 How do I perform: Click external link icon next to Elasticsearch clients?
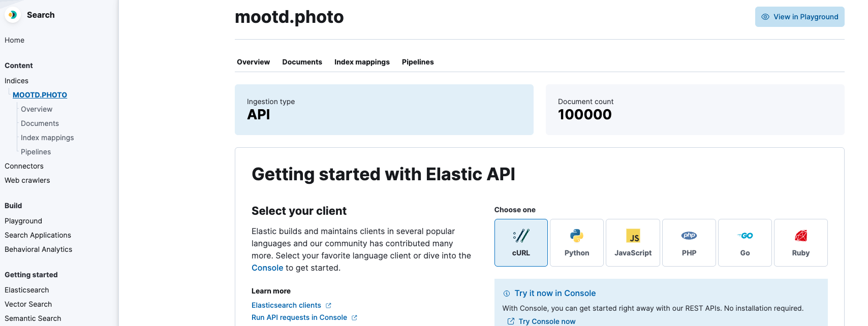click(328, 306)
